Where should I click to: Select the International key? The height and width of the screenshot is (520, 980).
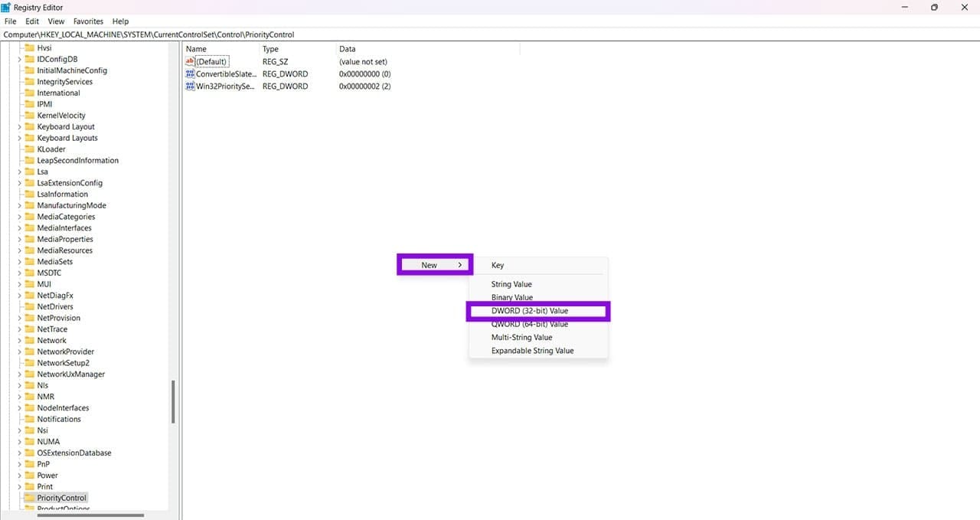(58, 93)
